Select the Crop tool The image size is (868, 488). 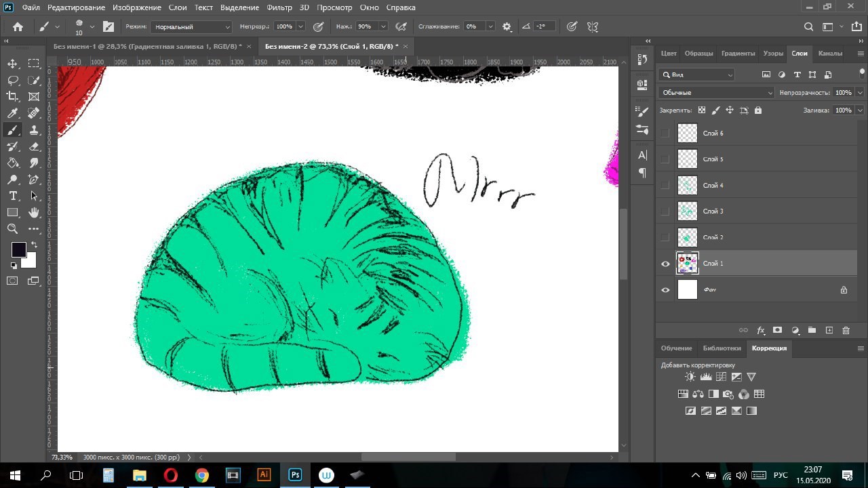point(13,97)
